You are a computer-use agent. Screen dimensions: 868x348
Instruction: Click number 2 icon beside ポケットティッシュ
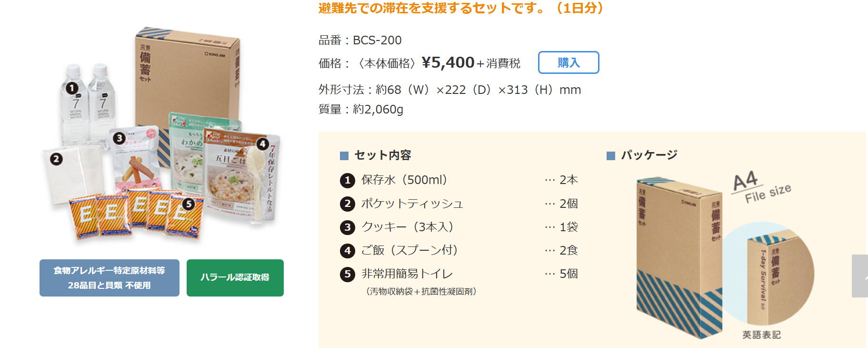click(348, 204)
